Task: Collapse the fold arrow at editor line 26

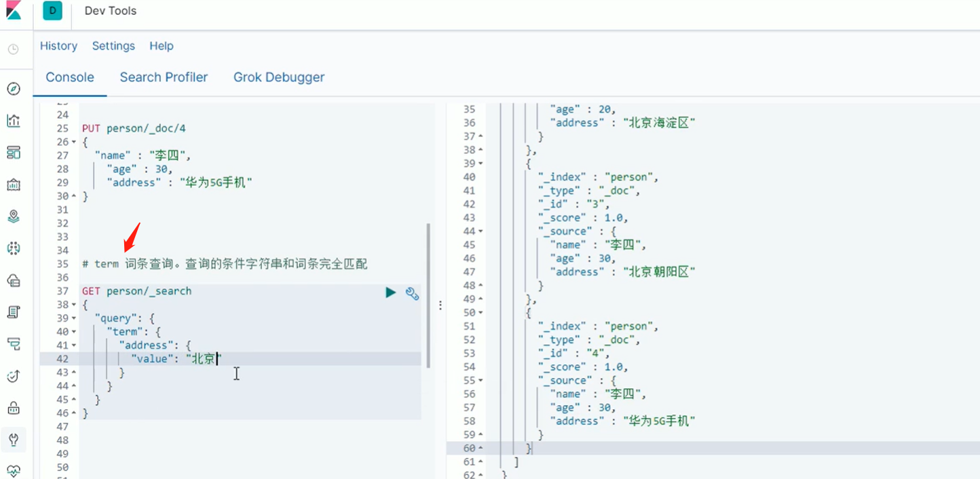Action: [x=73, y=142]
